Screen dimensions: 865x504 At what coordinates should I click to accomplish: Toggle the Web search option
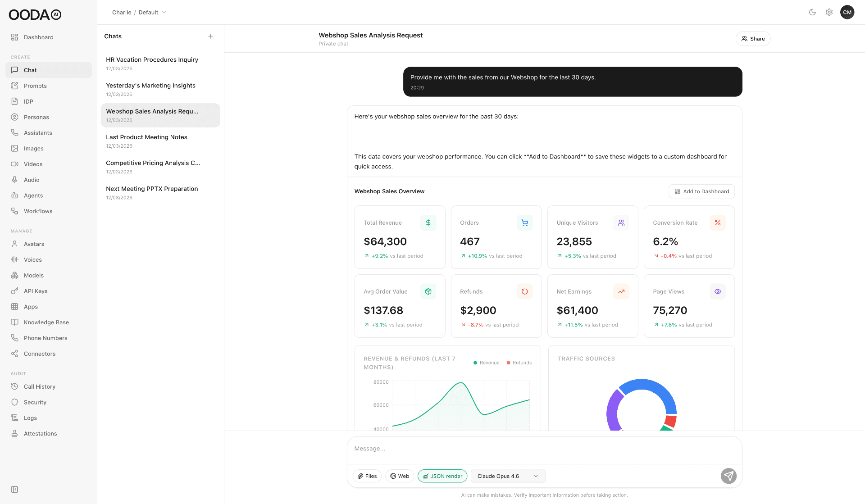point(399,476)
